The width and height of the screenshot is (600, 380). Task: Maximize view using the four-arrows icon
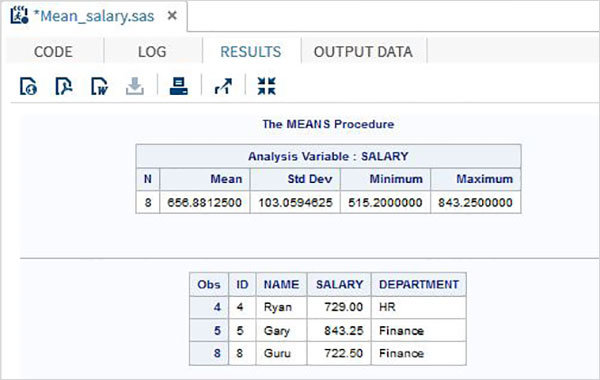[x=266, y=86]
